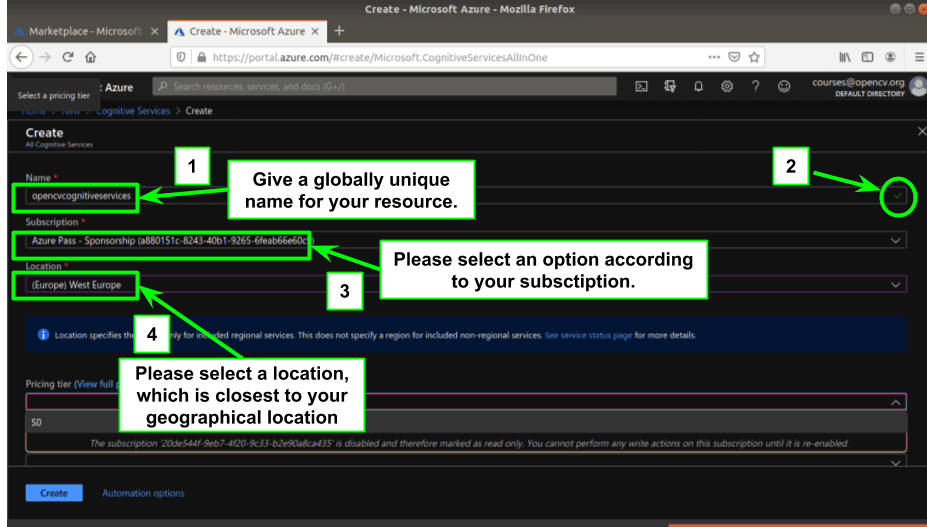This screenshot has width=927, height=527.
Task: Choose S0 pricing tier option
Action: click(x=466, y=422)
